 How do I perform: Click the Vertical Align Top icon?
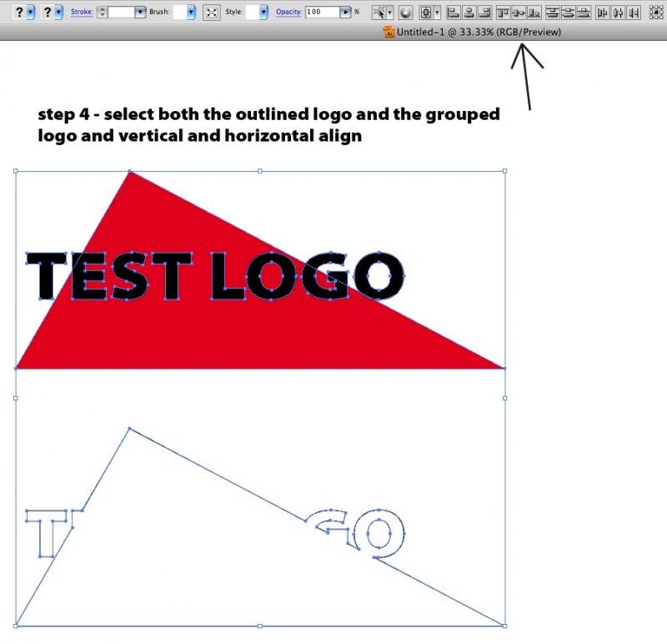click(504, 13)
